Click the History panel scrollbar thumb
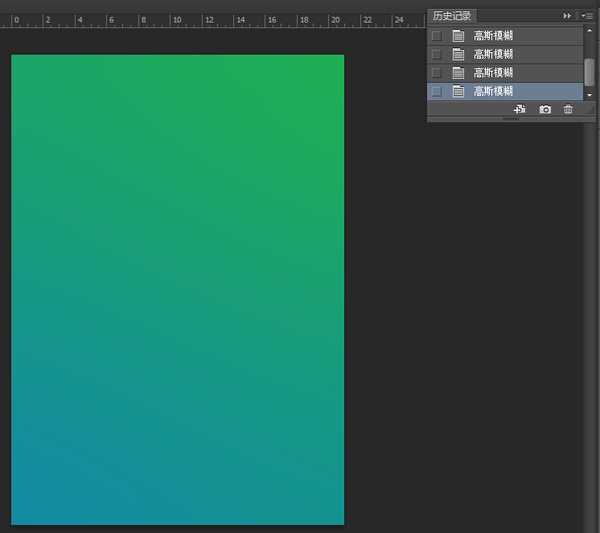The height and width of the screenshot is (533, 600). pos(589,72)
